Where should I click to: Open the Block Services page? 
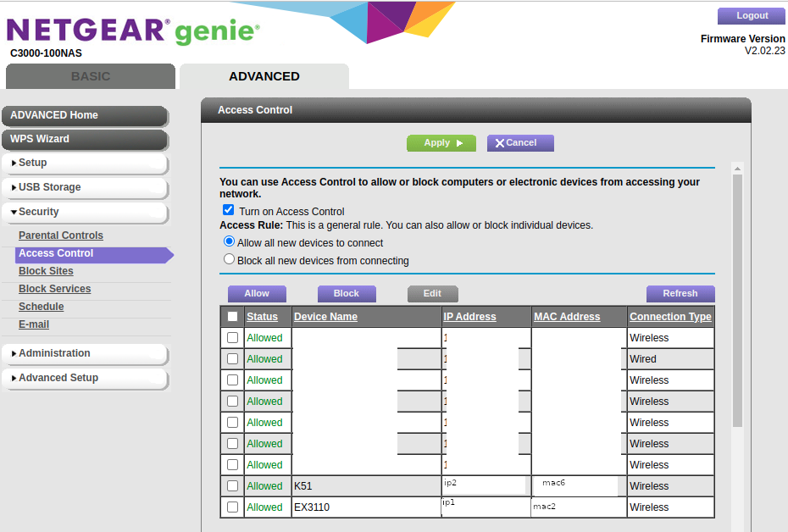[55, 289]
